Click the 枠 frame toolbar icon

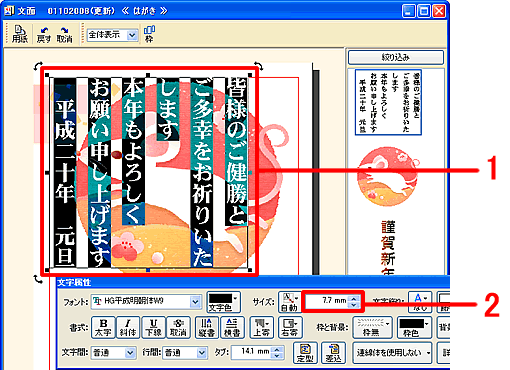(x=149, y=34)
